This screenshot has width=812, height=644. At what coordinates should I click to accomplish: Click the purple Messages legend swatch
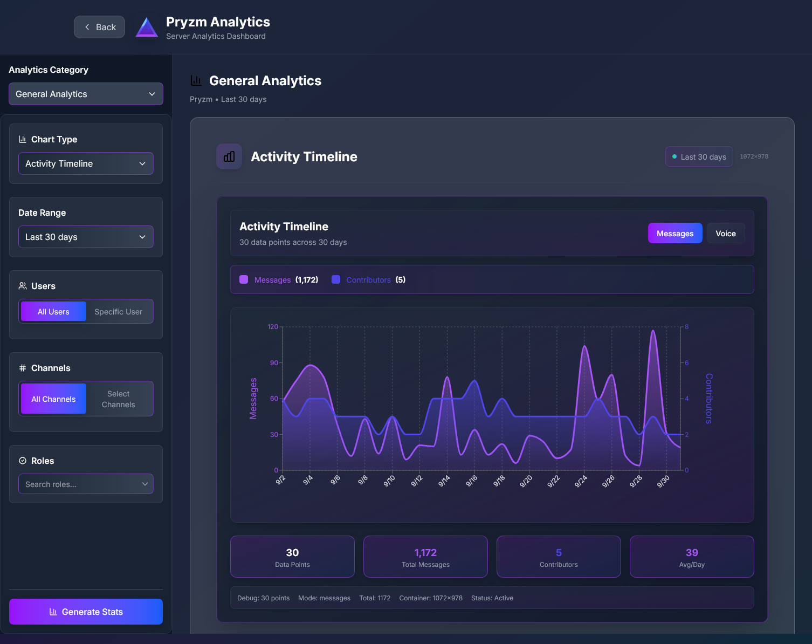click(244, 279)
